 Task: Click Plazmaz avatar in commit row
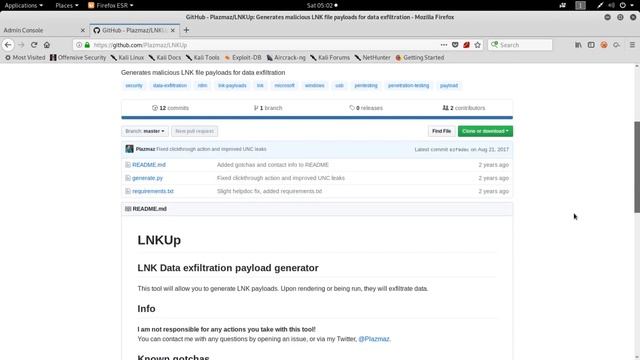tap(129, 149)
